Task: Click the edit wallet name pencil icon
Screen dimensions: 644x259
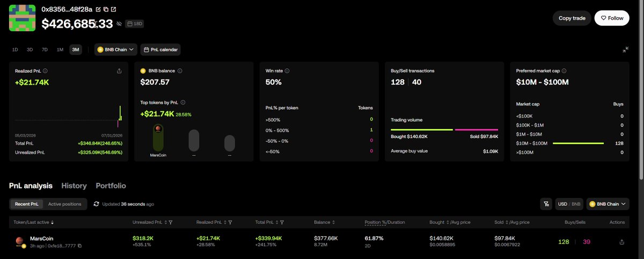Action: click(x=98, y=10)
